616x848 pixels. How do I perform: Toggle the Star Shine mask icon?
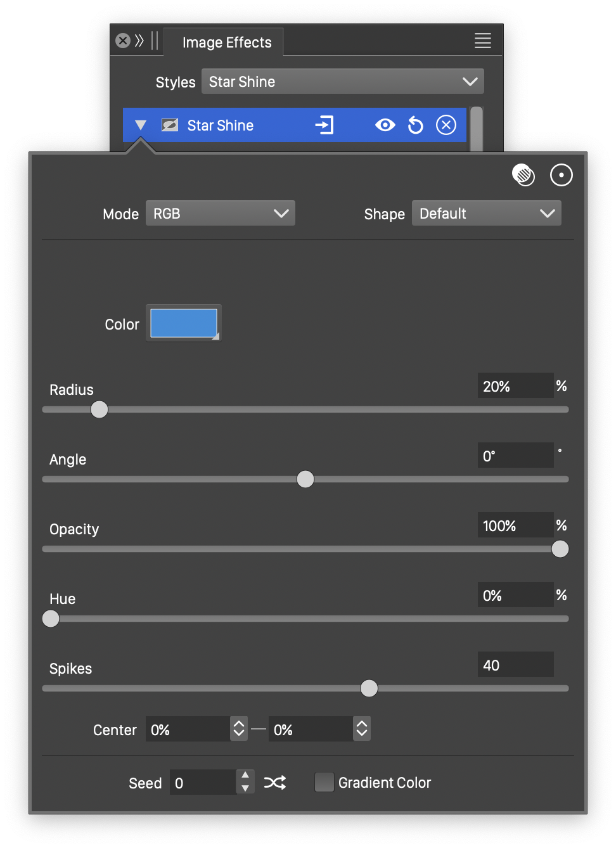170,125
